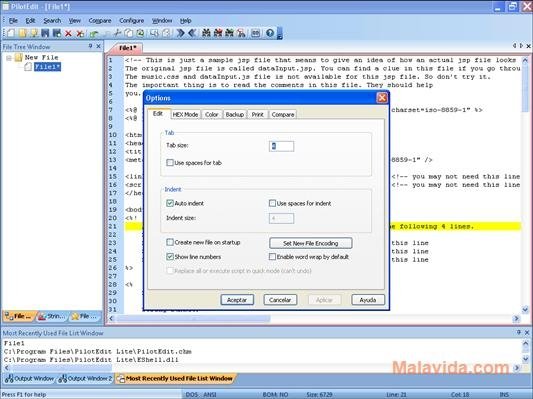The height and width of the screenshot is (399, 533).
Task: Click the Paste toolbar icon
Action: 140,33
